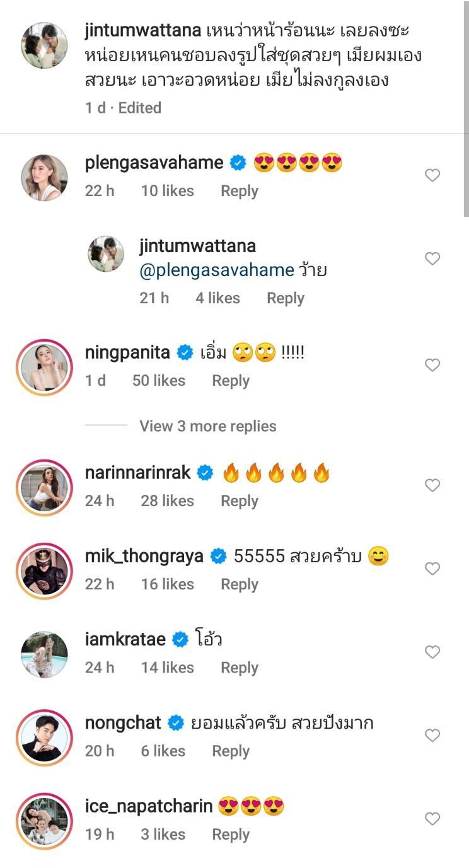The height and width of the screenshot is (868, 469).
Task: Show who liked ningpanita's comment (50 likes)
Action: point(158,381)
